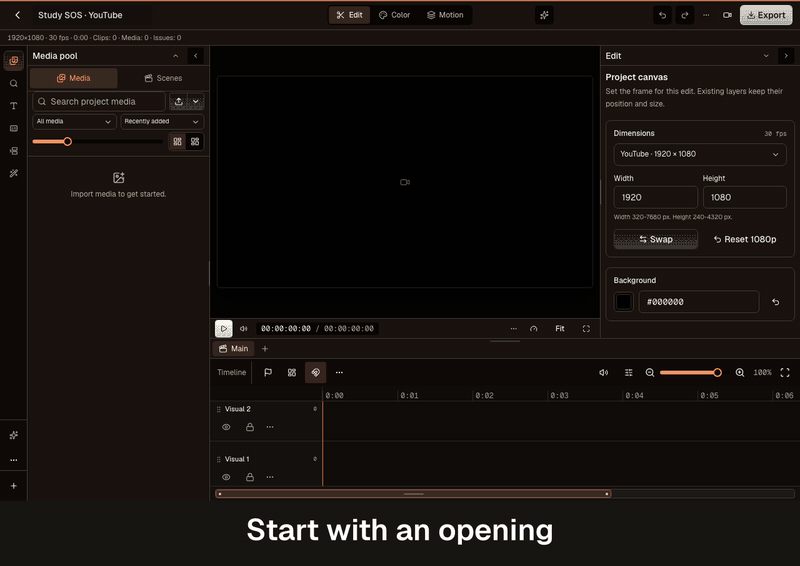Play the preview
This screenshot has height=566, width=800.
pyautogui.click(x=223, y=329)
